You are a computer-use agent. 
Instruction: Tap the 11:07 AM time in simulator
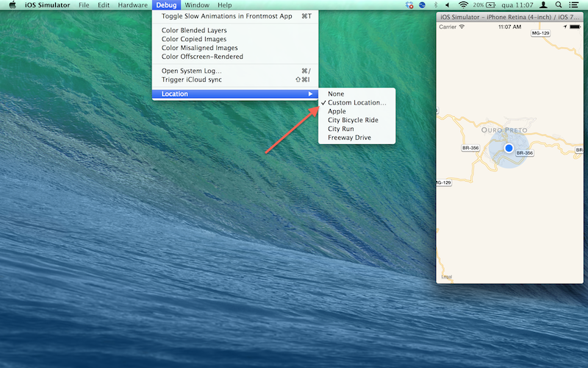tap(509, 27)
